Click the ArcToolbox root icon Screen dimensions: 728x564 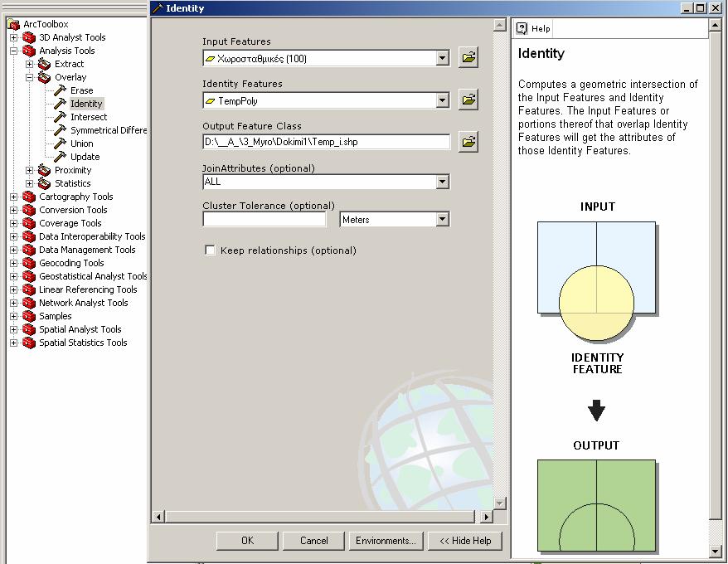click(14, 24)
